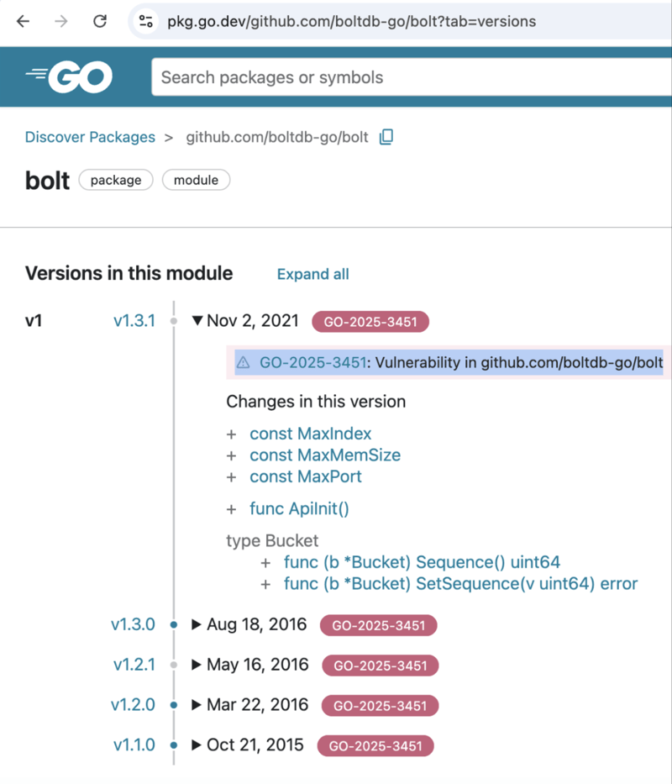This screenshot has height=784, width=672.
Task: Open version v1.3.1 link
Action: [134, 320]
